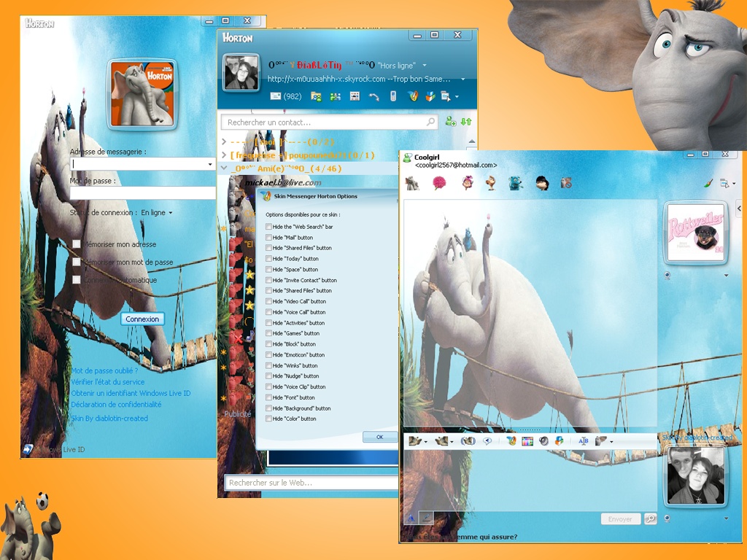Open the email address dropdown arrow in login
747x560 pixels.
click(209, 164)
